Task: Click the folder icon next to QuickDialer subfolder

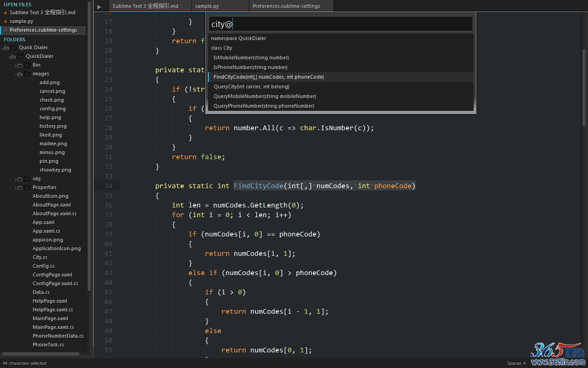Action: pos(20,57)
